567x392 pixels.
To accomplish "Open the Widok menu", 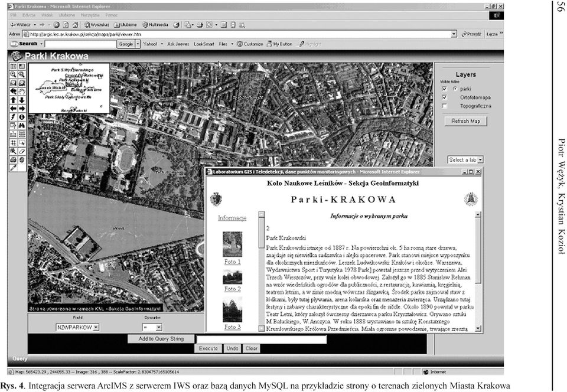I will (x=47, y=15).
